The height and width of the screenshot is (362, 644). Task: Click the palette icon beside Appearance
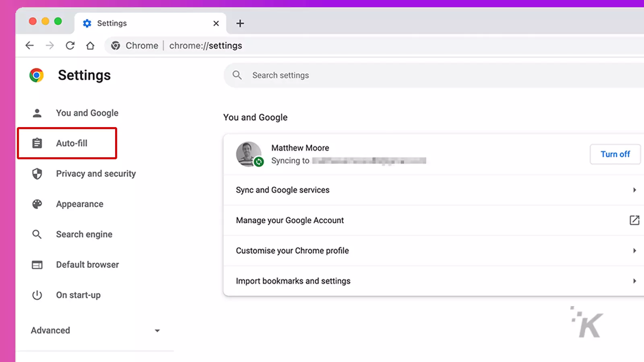pos(37,204)
